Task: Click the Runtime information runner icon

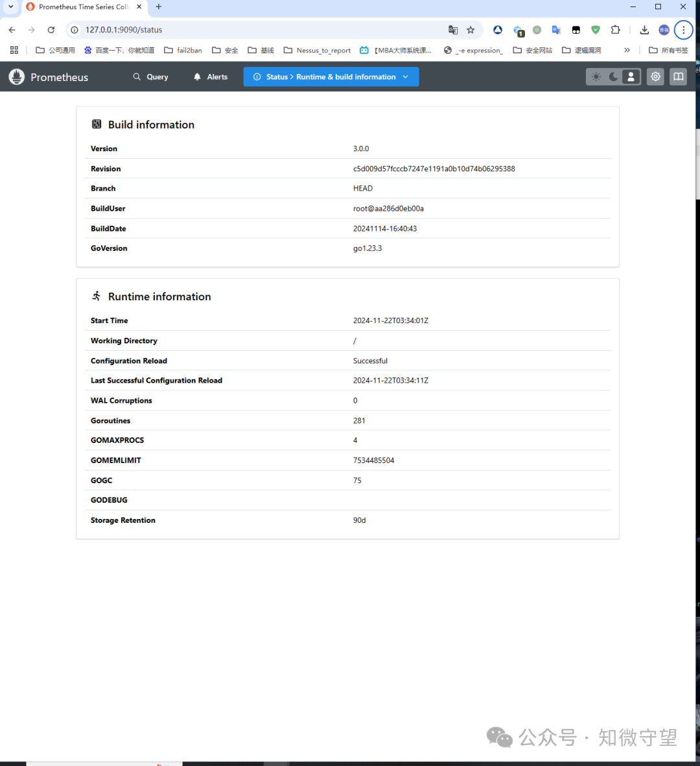Action: tap(97, 296)
